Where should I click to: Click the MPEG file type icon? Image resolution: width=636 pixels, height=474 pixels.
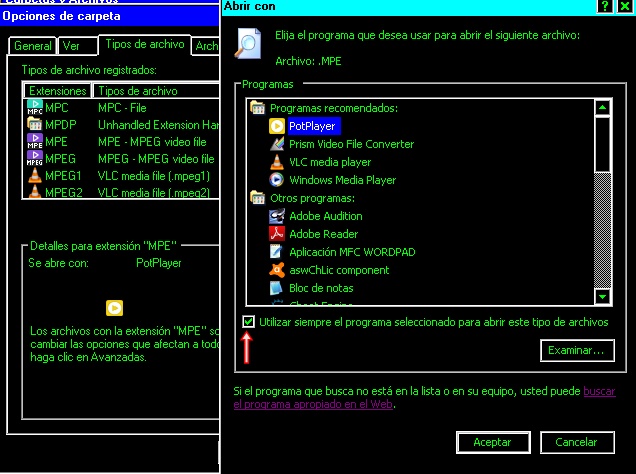(x=35, y=159)
